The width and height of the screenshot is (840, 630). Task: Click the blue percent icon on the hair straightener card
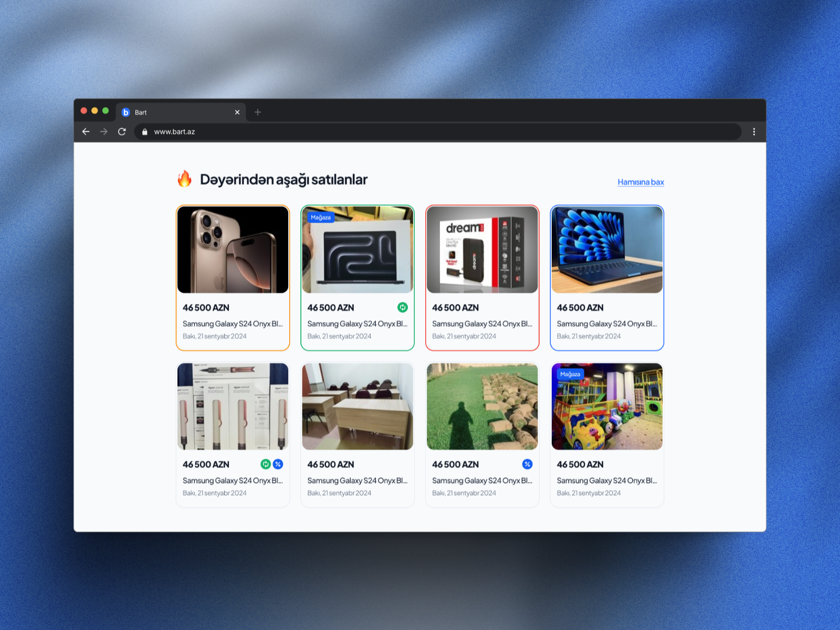278,464
